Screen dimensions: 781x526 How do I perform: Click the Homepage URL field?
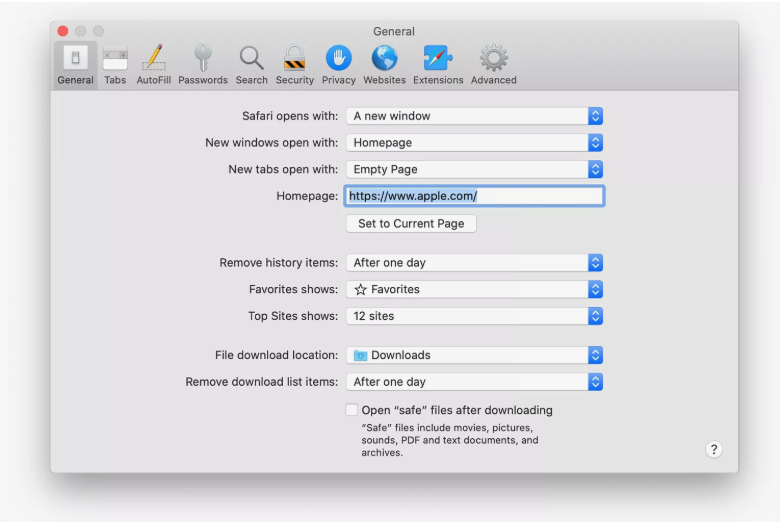tap(474, 196)
